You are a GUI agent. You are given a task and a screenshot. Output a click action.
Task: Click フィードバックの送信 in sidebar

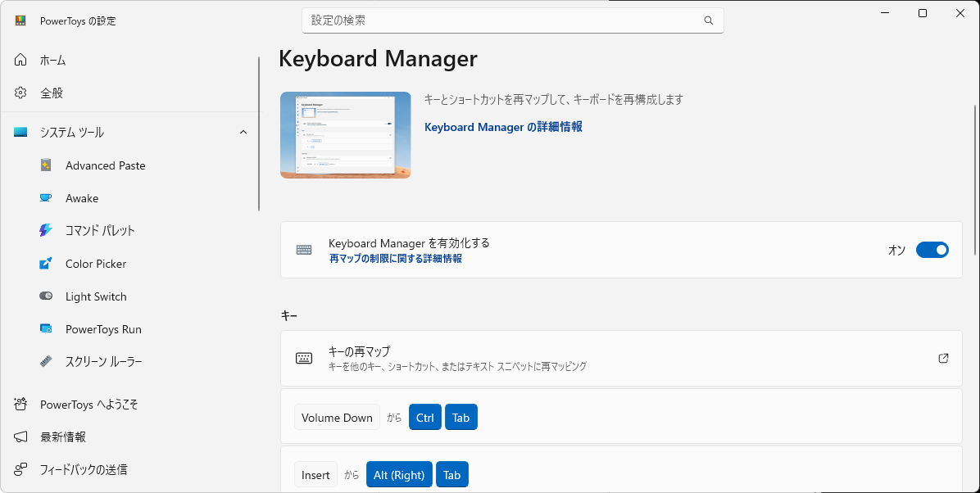coord(83,470)
